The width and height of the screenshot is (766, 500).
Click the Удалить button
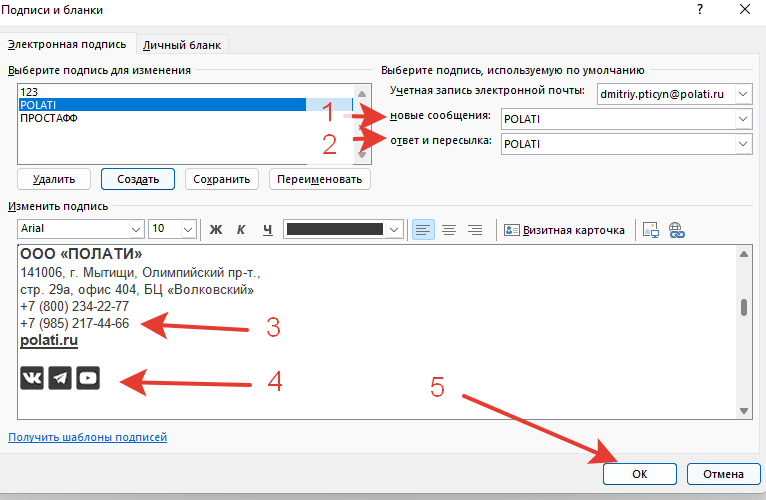54,179
